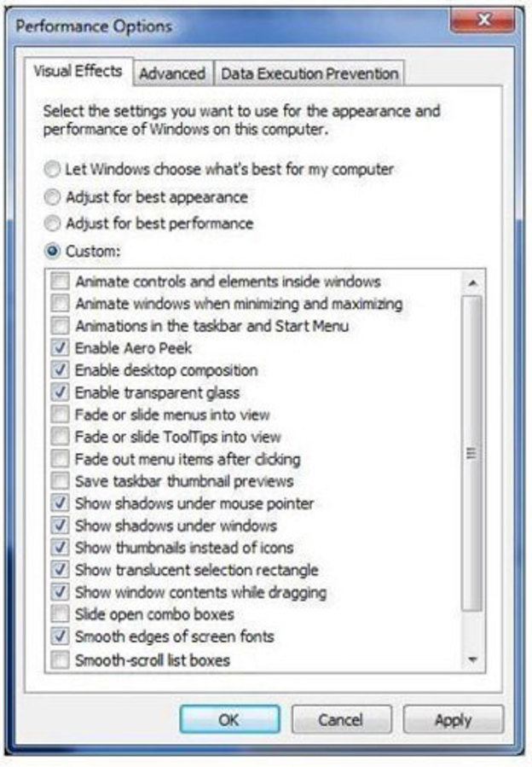Uncheck Smooth edges of screen fonts
The width and height of the screenshot is (532, 767).
click(61, 636)
